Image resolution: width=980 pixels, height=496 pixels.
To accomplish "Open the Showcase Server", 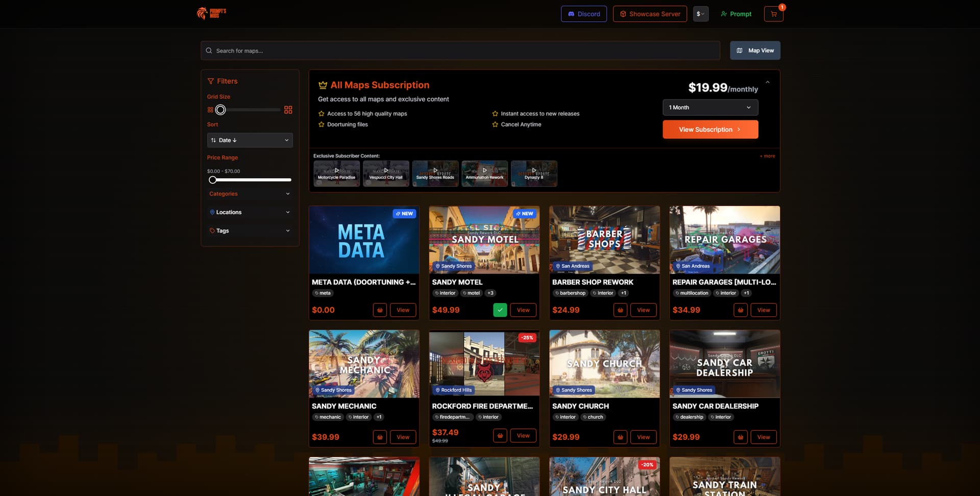I will [x=650, y=14].
